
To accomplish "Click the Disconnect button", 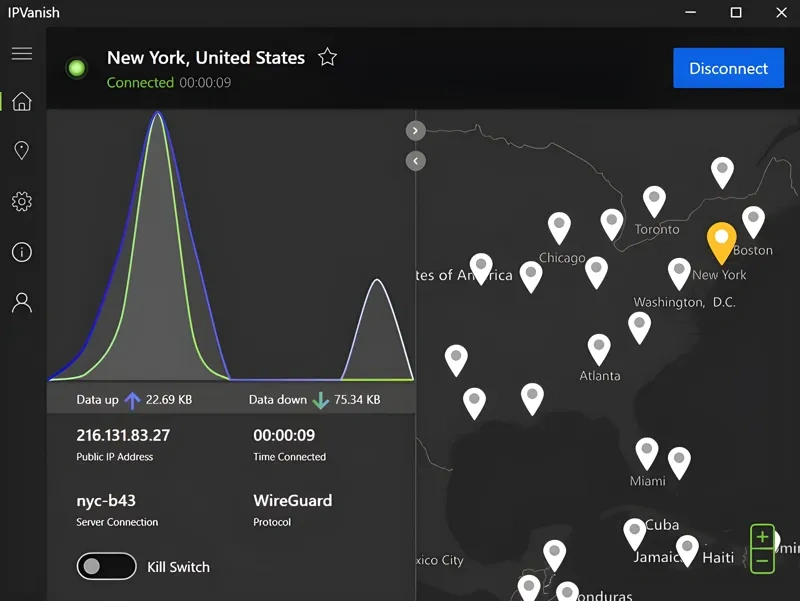I will tap(728, 69).
